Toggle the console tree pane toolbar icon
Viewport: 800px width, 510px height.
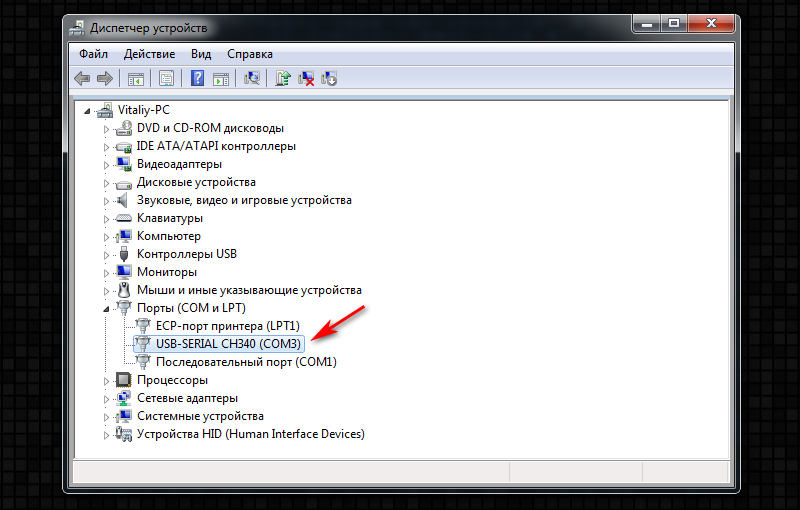(136, 79)
